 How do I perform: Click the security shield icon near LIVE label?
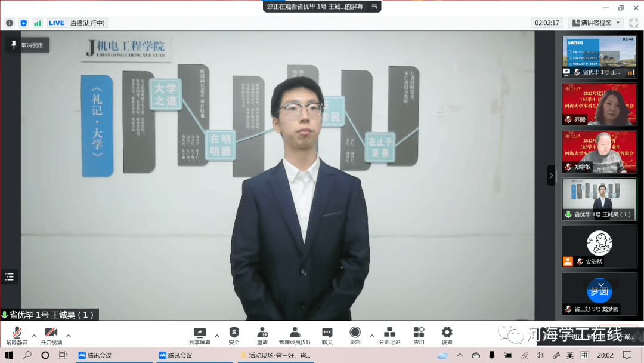tap(23, 23)
